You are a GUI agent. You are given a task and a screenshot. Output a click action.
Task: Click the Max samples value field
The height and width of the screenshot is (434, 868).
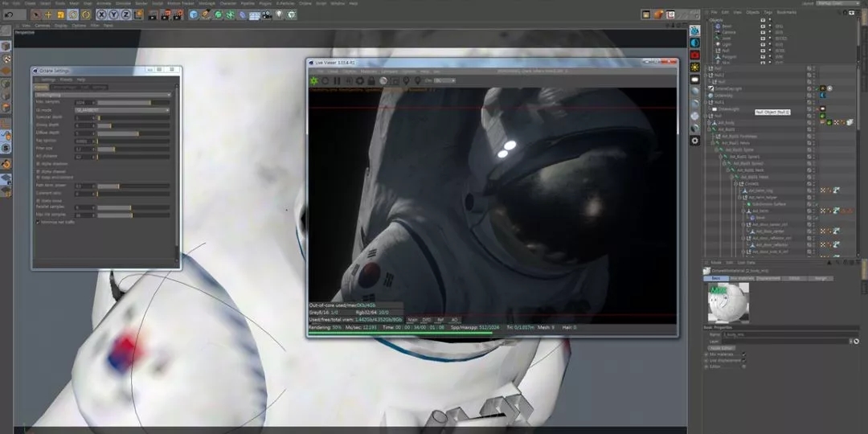[85, 102]
